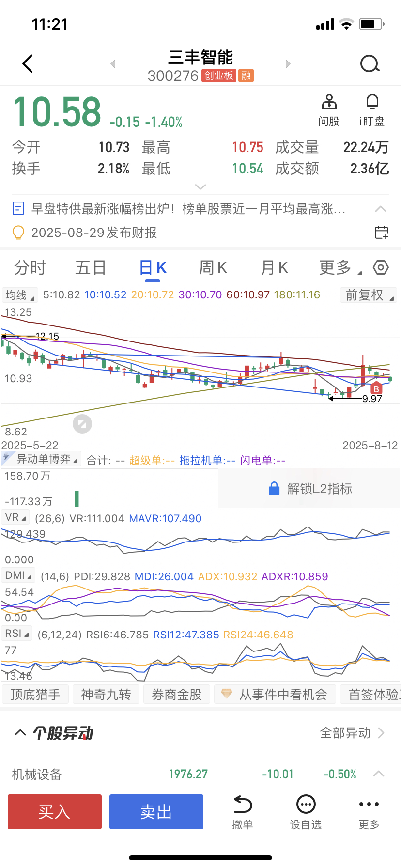Collapse the 个股异动 section
Viewport: 401px width, 868px height.
click(20, 732)
